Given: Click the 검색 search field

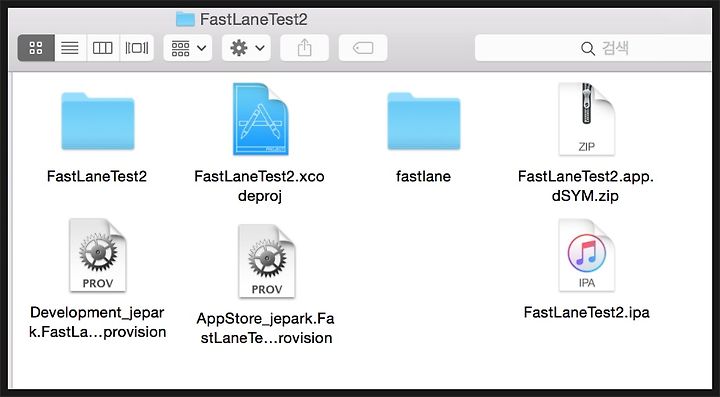Looking at the screenshot, I should tap(593, 48).
